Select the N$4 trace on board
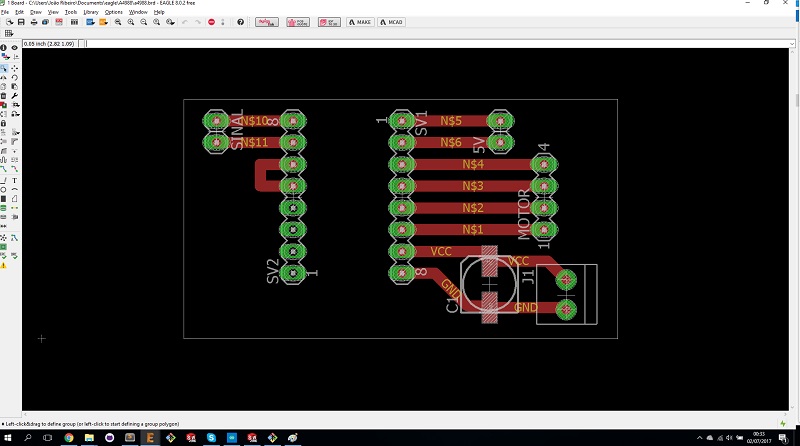This screenshot has height=446, width=800. pos(473,164)
